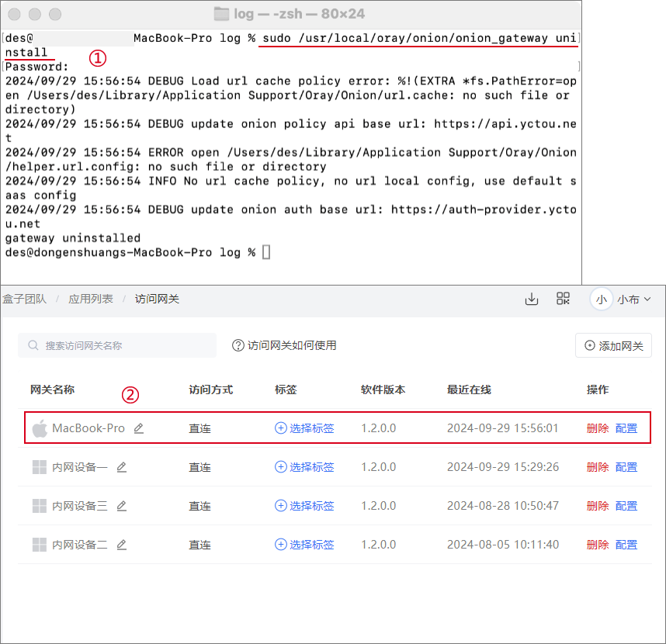This screenshot has height=644, width=666.
Task: Click the 最近在线 column header
Action: tap(470, 390)
